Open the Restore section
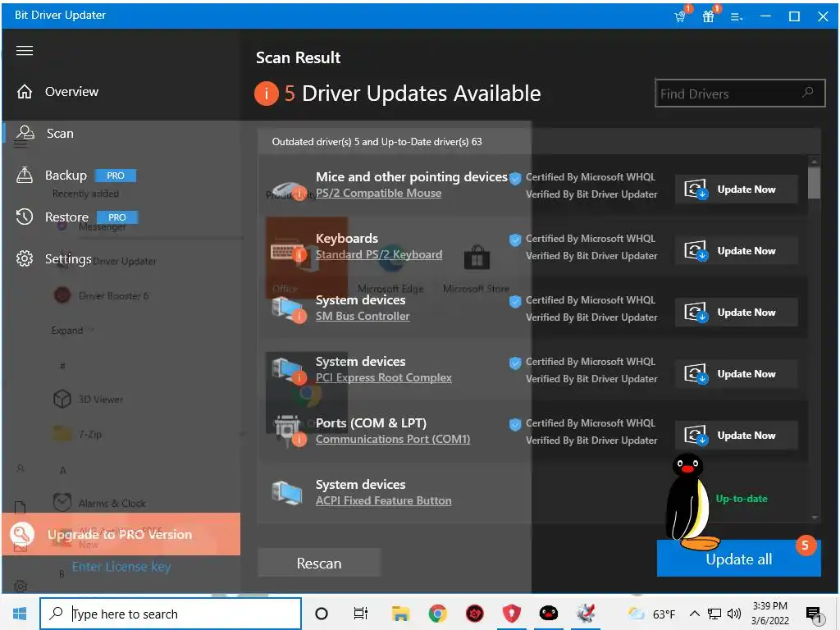The width and height of the screenshot is (840, 630). coord(66,217)
